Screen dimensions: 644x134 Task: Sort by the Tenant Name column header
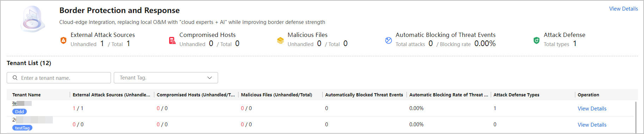click(x=26, y=95)
